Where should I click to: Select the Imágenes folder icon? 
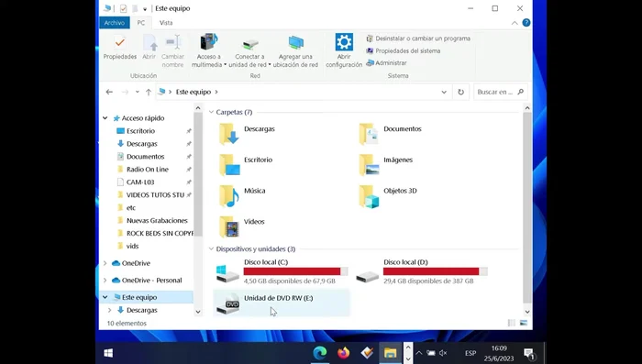pyautogui.click(x=369, y=165)
